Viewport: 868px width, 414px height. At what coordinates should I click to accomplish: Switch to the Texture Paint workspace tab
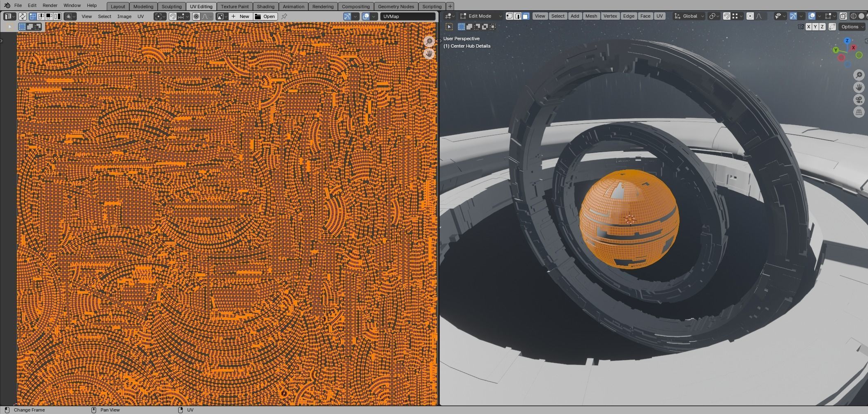point(235,7)
